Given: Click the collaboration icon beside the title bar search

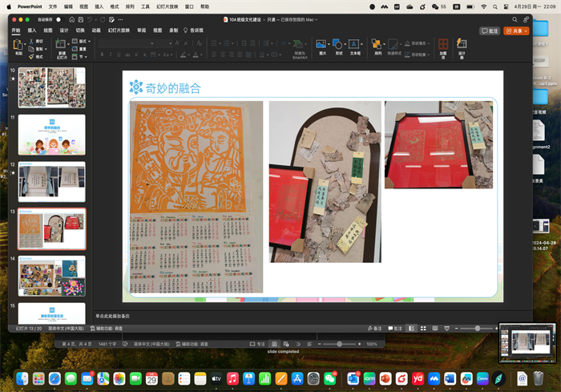Looking at the screenshot, I should [x=526, y=20].
